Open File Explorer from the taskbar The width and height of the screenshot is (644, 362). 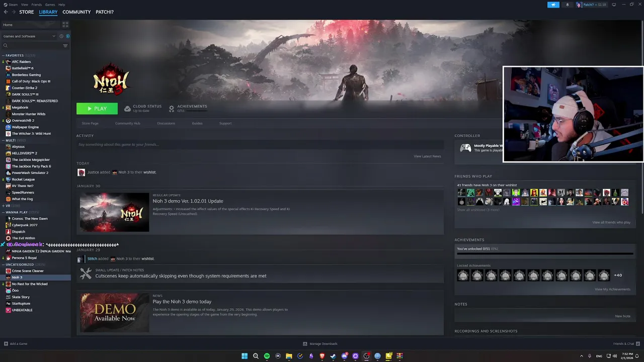tap(289, 356)
